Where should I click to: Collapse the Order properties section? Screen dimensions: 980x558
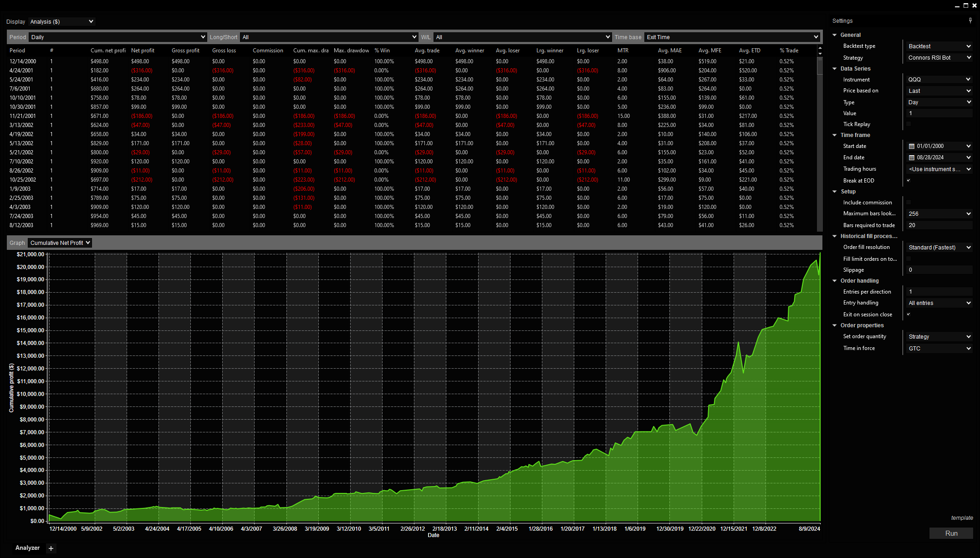pyautogui.click(x=835, y=325)
